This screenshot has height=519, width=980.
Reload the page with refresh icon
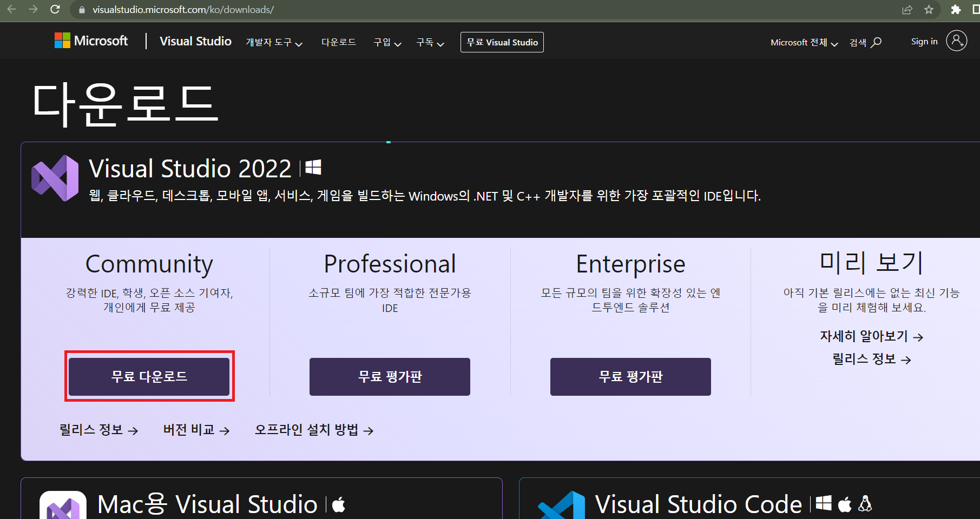(55, 9)
